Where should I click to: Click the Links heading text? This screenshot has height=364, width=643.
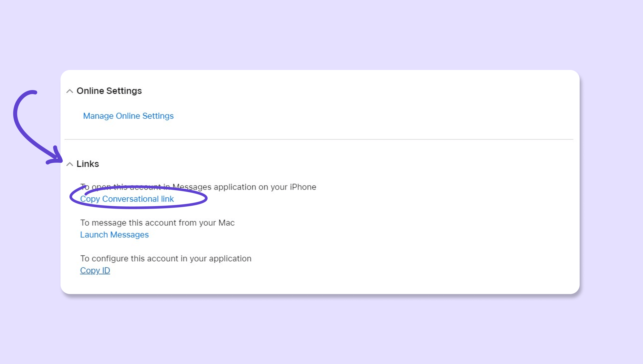tap(88, 164)
